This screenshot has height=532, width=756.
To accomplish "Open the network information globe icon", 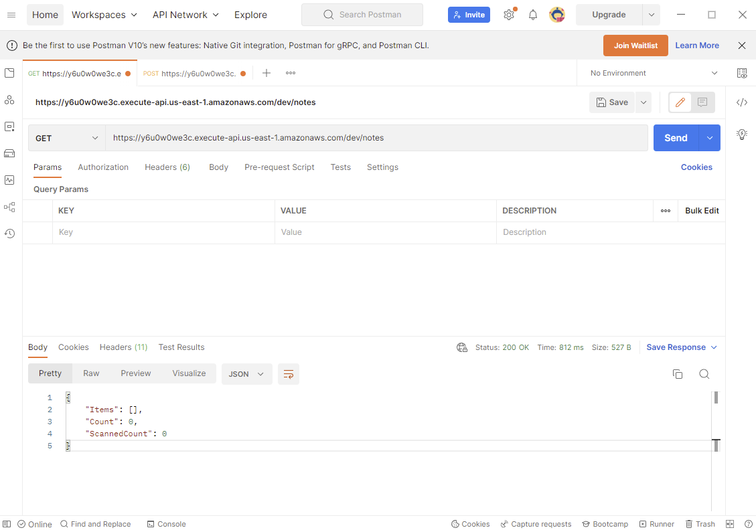I will point(462,347).
